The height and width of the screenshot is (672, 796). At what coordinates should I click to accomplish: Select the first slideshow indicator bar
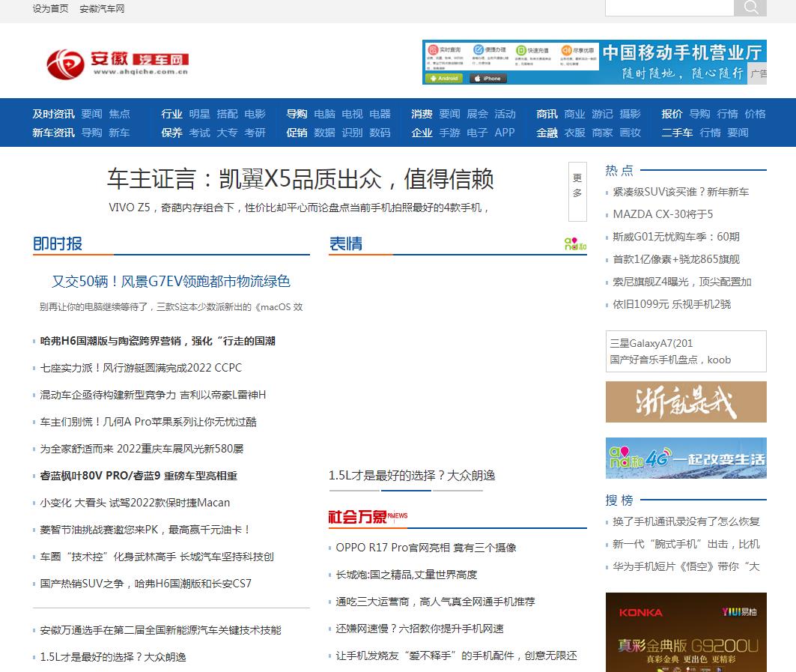coord(354,491)
